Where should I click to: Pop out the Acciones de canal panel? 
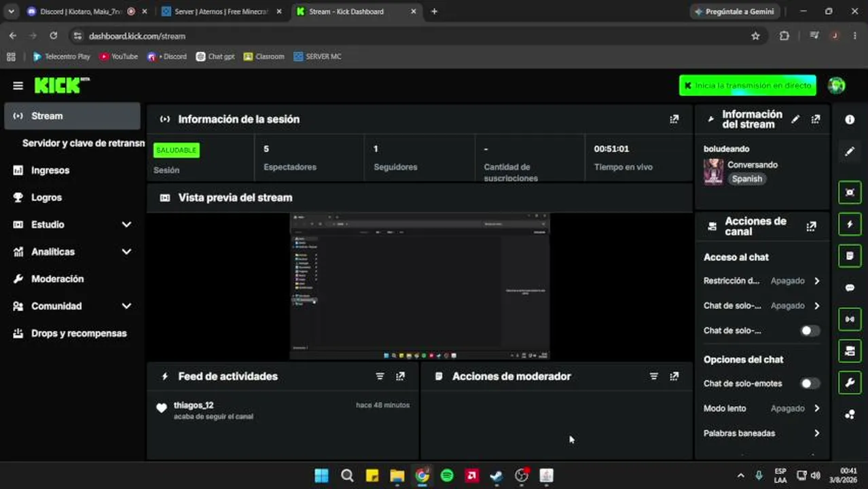point(811,226)
